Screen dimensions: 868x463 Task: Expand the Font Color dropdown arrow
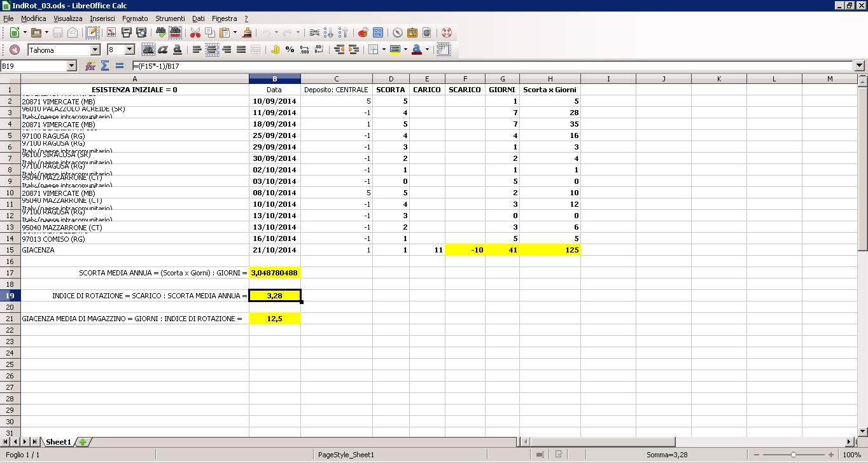[427, 50]
